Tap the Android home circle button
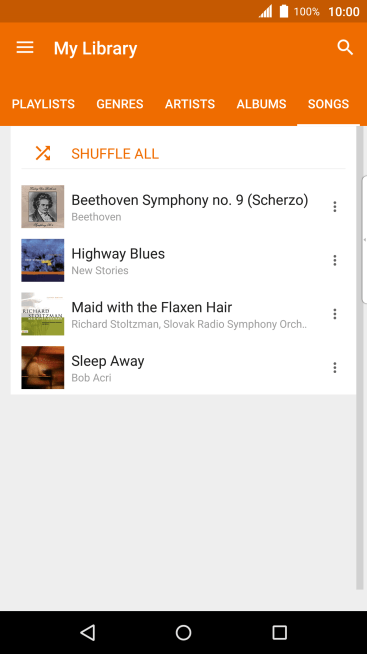 coord(184,632)
